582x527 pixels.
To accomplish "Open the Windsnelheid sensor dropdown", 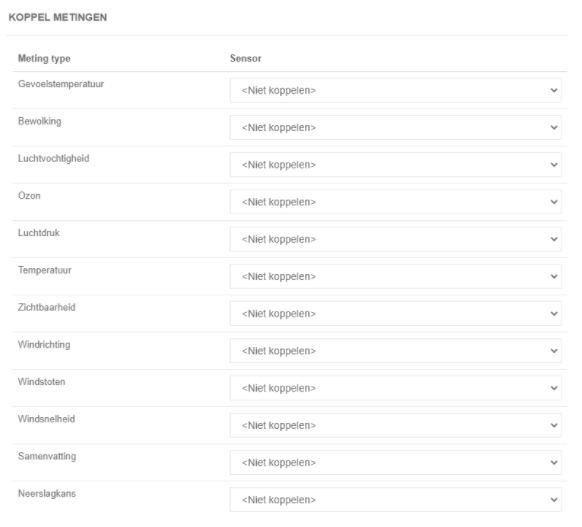I will click(396, 425).
